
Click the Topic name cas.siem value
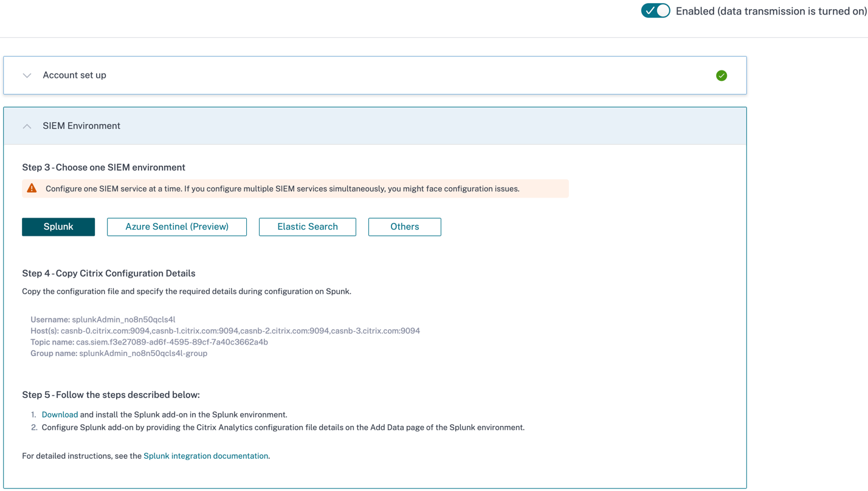coord(172,342)
